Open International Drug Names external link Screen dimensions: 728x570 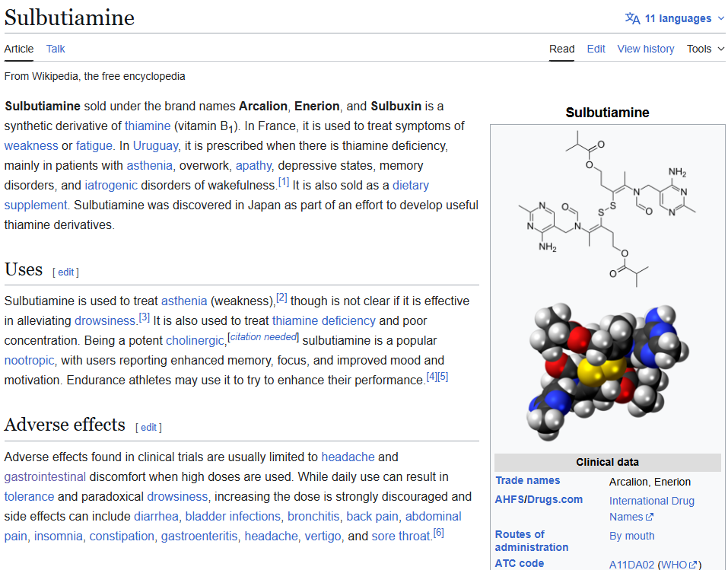(x=651, y=508)
